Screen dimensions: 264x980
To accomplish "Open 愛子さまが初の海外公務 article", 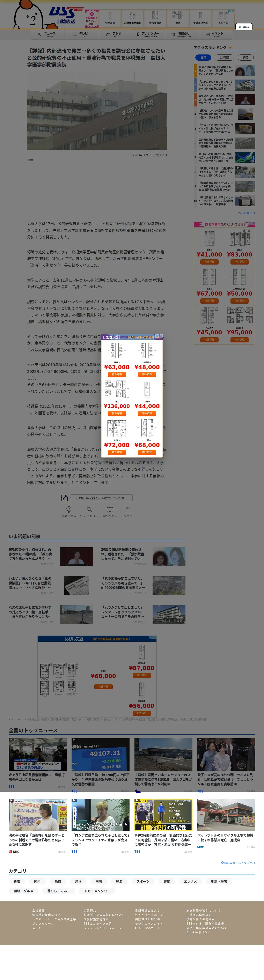I will coord(226,779).
